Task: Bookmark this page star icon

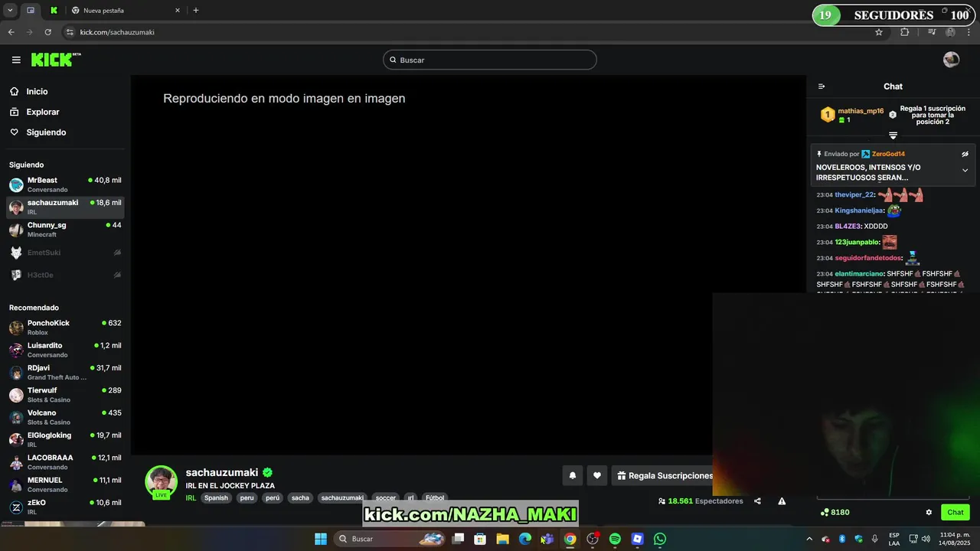Action: (x=879, y=32)
